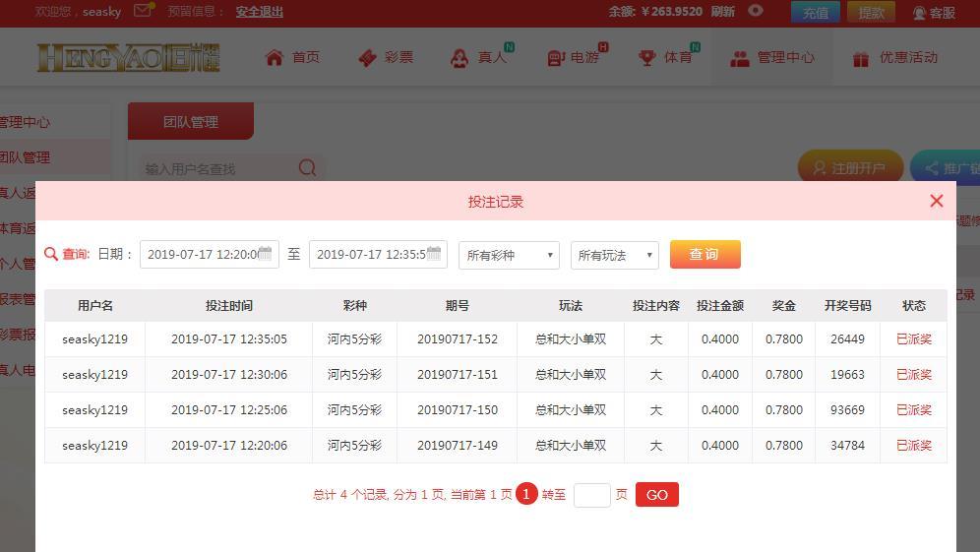This screenshot has height=552, width=980.
Task: Open the 彩票 lottery menu
Action: [387, 57]
